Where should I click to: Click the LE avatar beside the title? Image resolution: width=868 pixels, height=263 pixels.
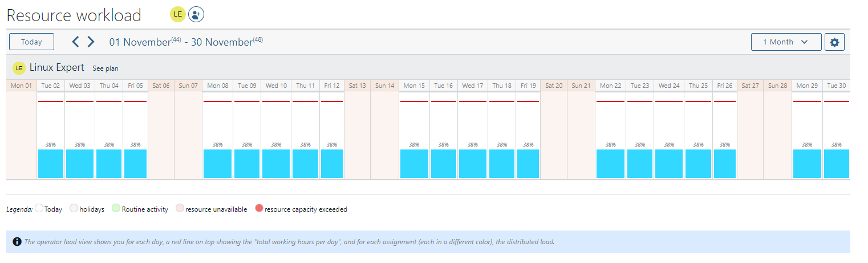[x=178, y=15]
